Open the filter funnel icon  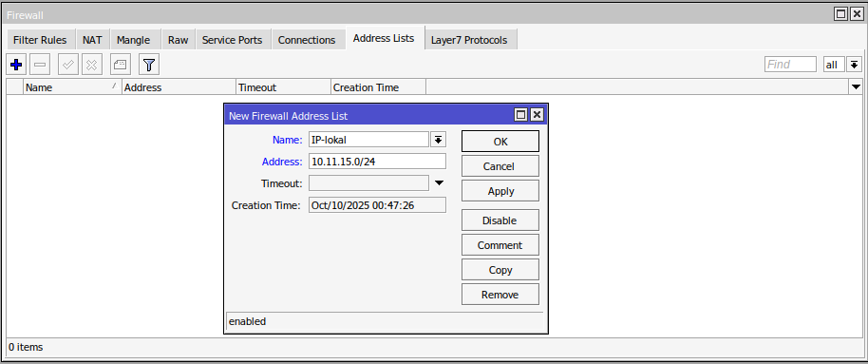[149, 65]
